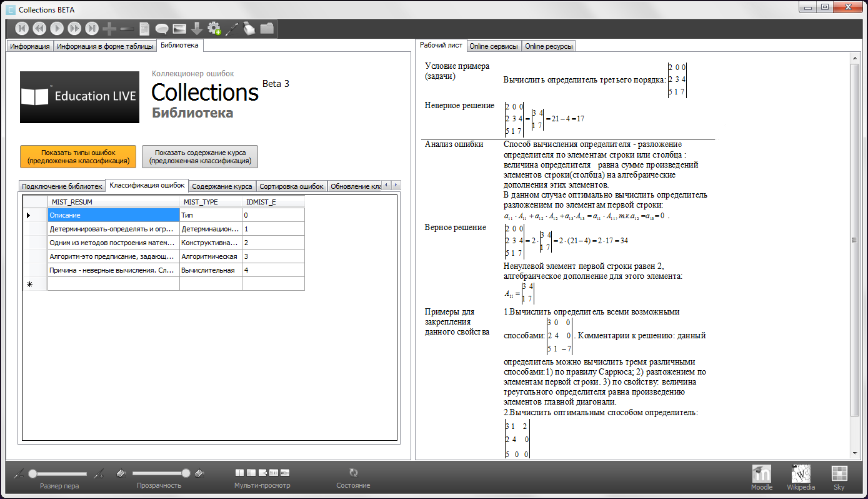This screenshot has height=499, width=868.
Task: Switch to Информация tab
Action: [x=30, y=46]
